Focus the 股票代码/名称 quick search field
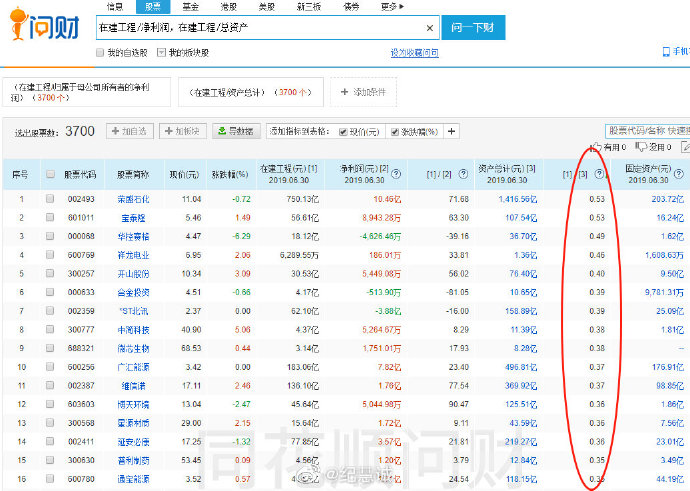This screenshot has width=690, height=491. point(647,131)
